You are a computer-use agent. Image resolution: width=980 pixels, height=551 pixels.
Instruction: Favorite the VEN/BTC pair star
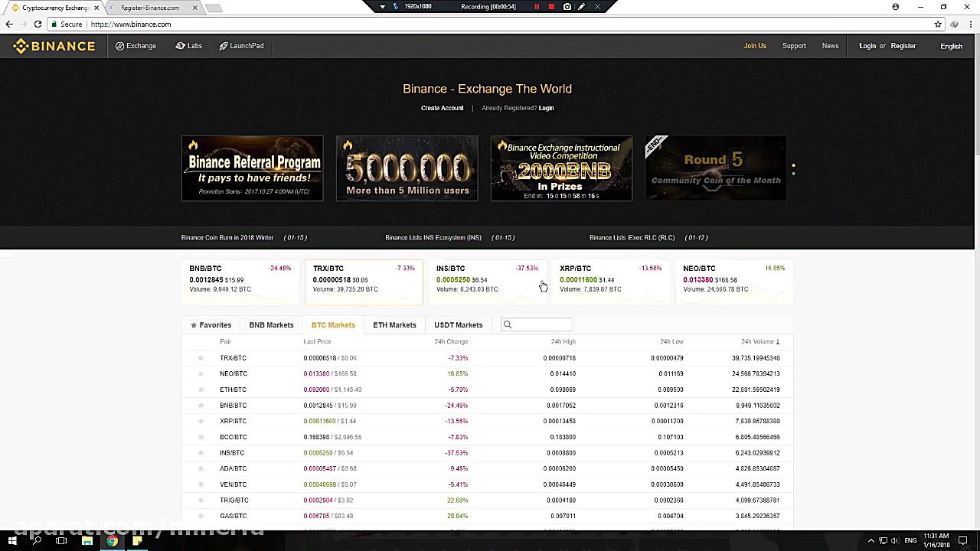[201, 484]
